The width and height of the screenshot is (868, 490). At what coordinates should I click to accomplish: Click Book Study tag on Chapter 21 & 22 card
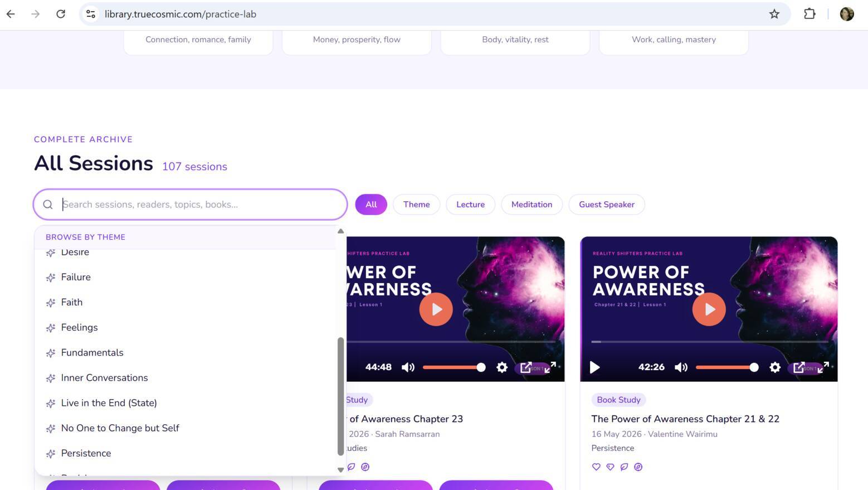point(618,400)
